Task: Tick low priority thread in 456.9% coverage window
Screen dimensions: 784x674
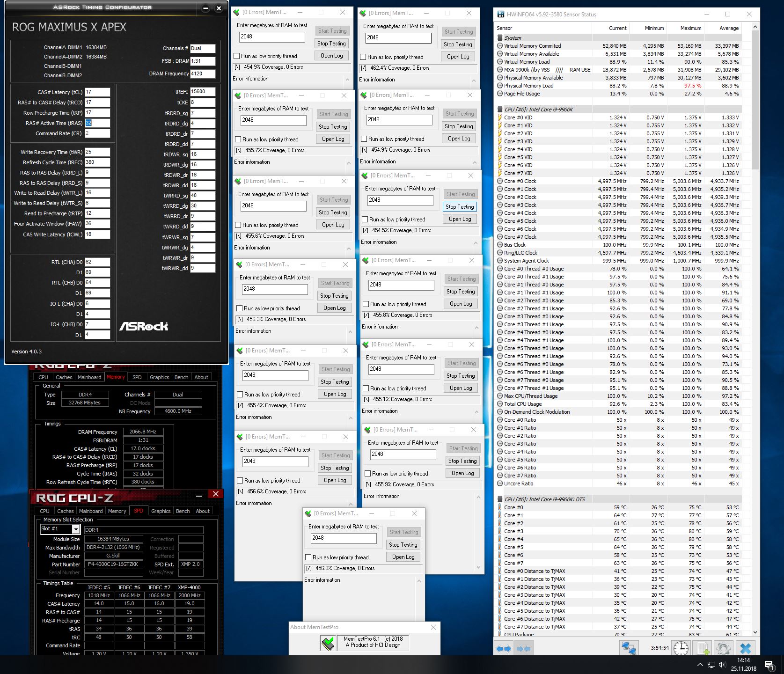Action: click(308, 557)
